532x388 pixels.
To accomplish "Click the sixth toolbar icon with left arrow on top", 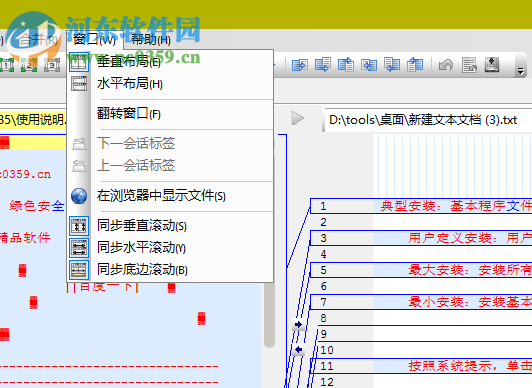I will click(415, 64).
